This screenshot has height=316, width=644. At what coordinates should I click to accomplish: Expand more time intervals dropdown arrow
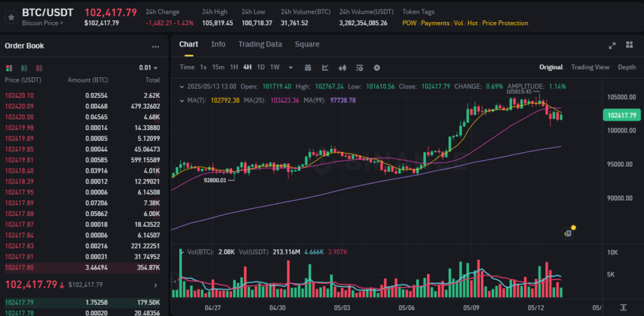291,67
